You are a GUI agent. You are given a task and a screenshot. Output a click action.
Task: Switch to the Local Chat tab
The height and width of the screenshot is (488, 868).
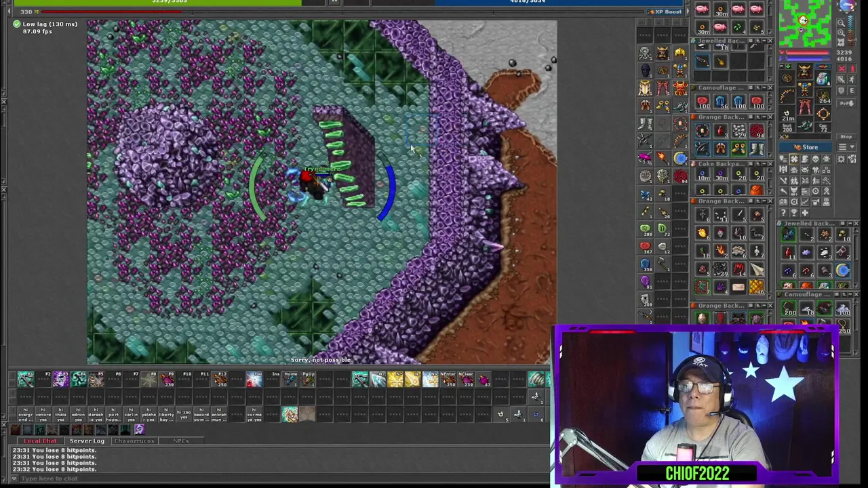coord(41,441)
